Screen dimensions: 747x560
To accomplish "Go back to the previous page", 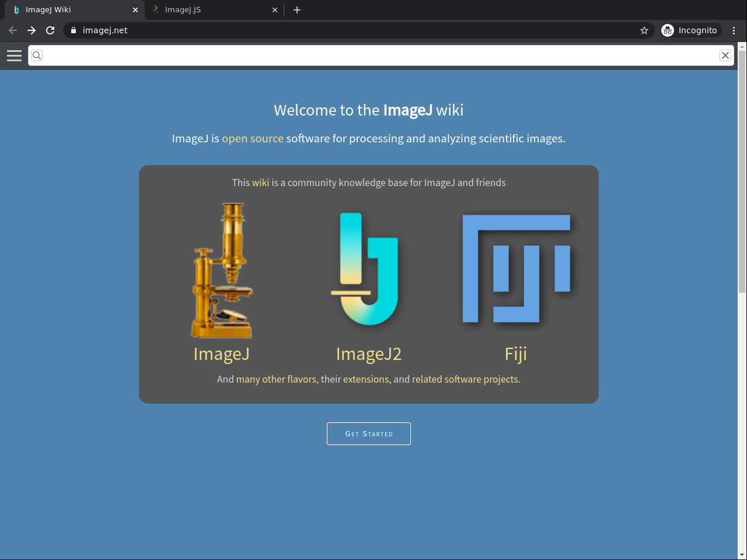I will pyautogui.click(x=13, y=30).
